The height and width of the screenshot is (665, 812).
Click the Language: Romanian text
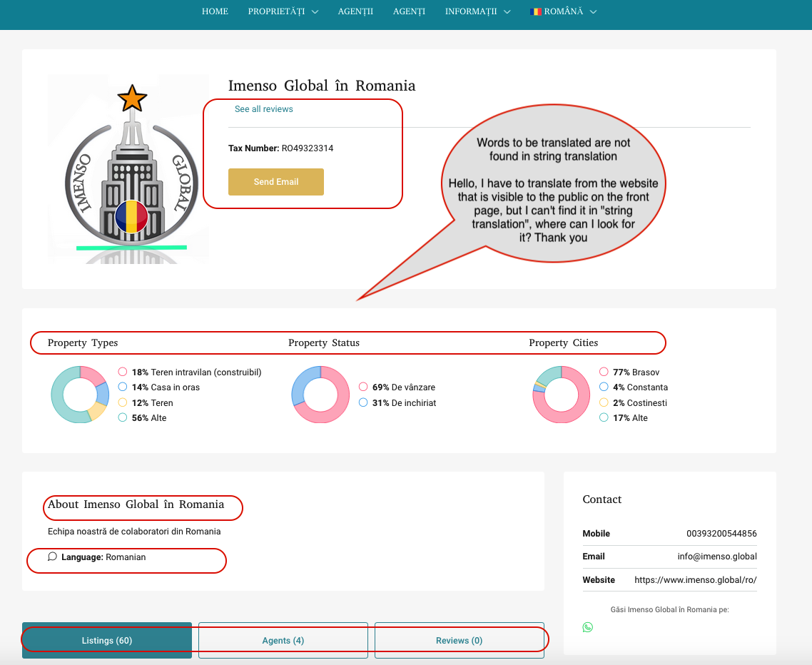[x=103, y=557]
